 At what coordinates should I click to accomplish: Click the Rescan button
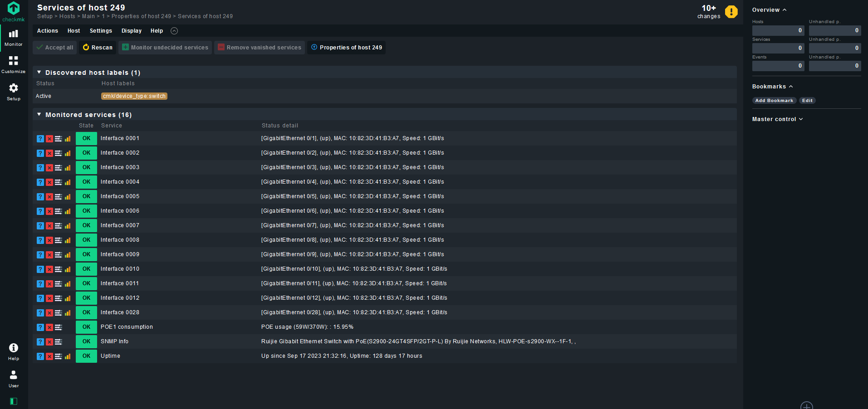pyautogui.click(x=97, y=47)
